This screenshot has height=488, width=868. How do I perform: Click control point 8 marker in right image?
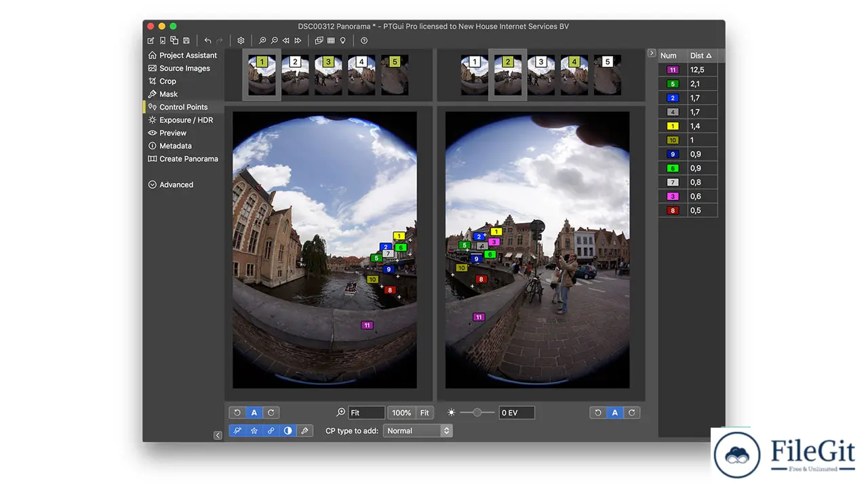(x=481, y=279)
